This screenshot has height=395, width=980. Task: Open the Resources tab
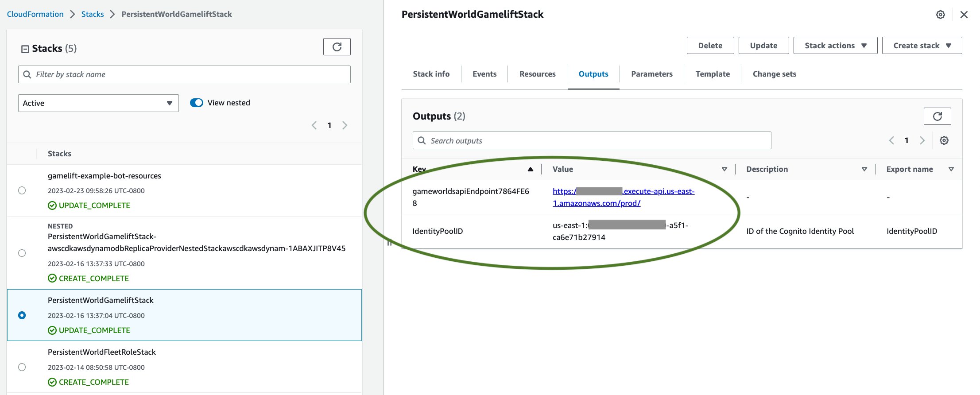point(537,74)
